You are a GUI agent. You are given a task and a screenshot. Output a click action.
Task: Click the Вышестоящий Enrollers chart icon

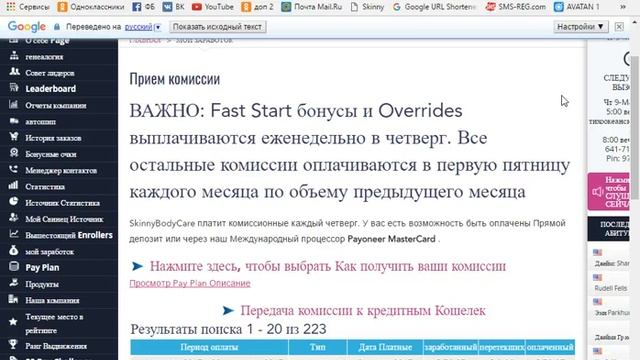pos(14,234)
